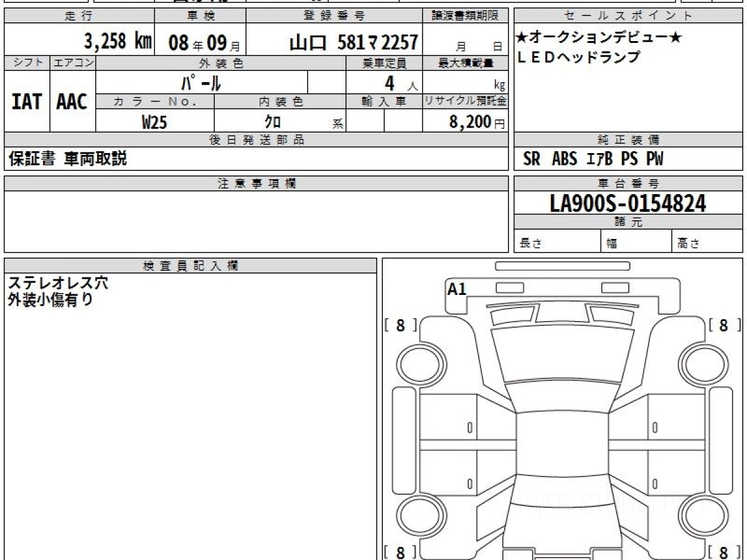Click the 純正装備 header
747x560 pixels.
click(x=629, y=140)
